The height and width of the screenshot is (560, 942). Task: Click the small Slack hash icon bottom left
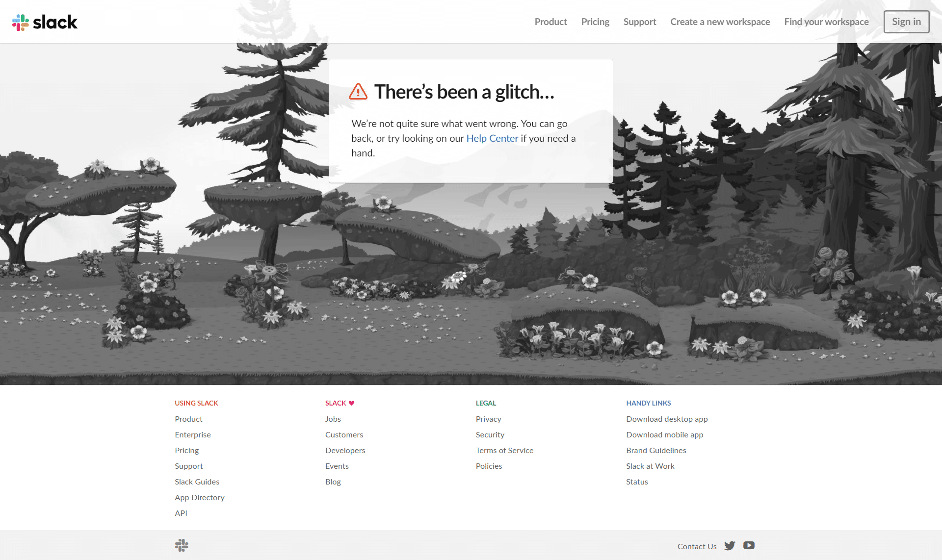point(182,546)
